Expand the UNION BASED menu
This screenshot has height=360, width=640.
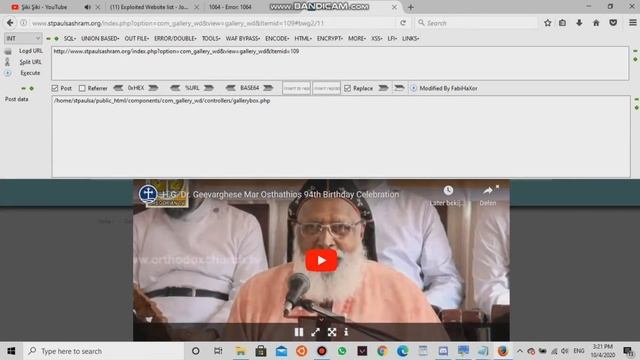click(100, 38)
